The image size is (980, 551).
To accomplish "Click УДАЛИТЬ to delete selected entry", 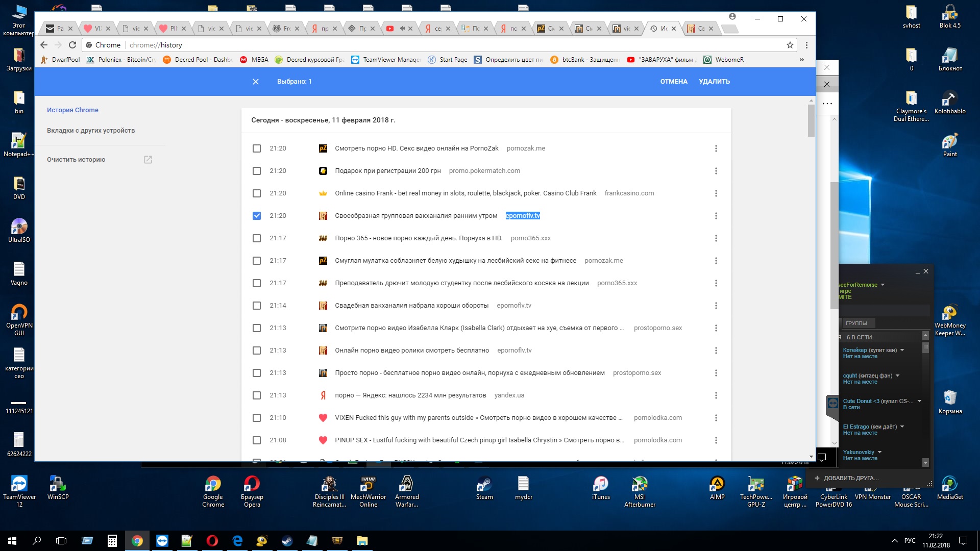I will pyautogui.click(x=714, y=82).
